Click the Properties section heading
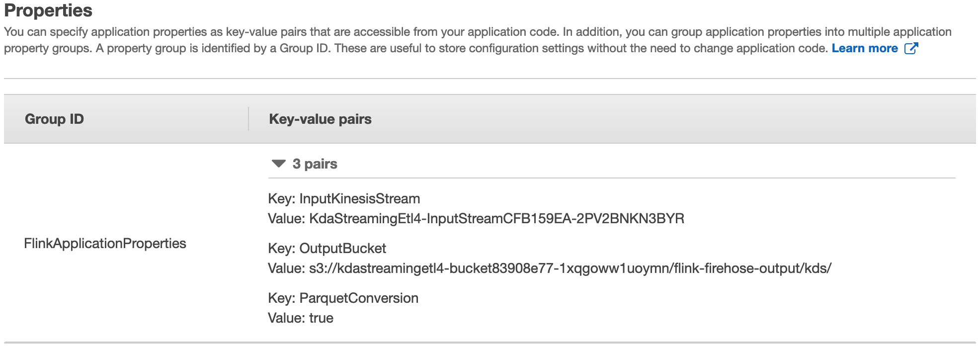The image size is (980, 349). (48, 10)
